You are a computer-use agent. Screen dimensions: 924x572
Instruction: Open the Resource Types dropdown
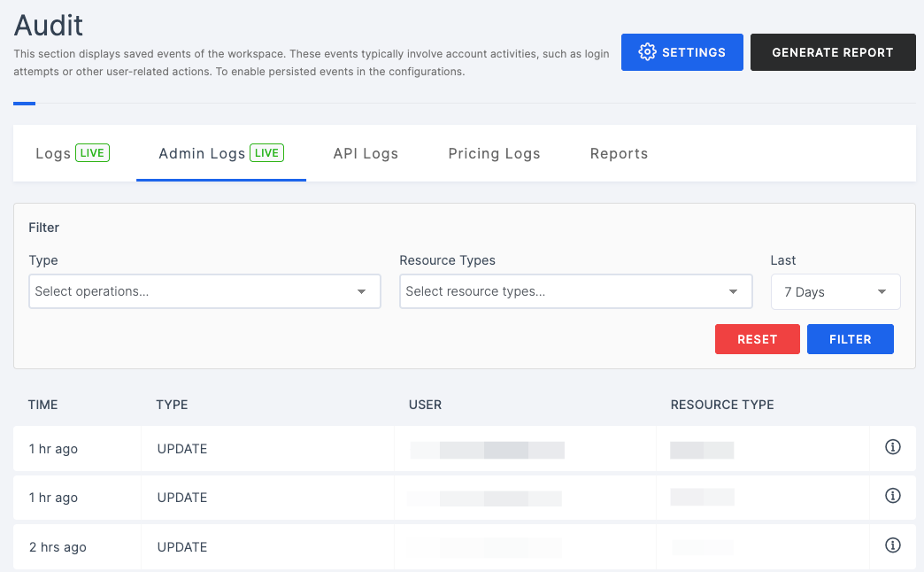575,291
